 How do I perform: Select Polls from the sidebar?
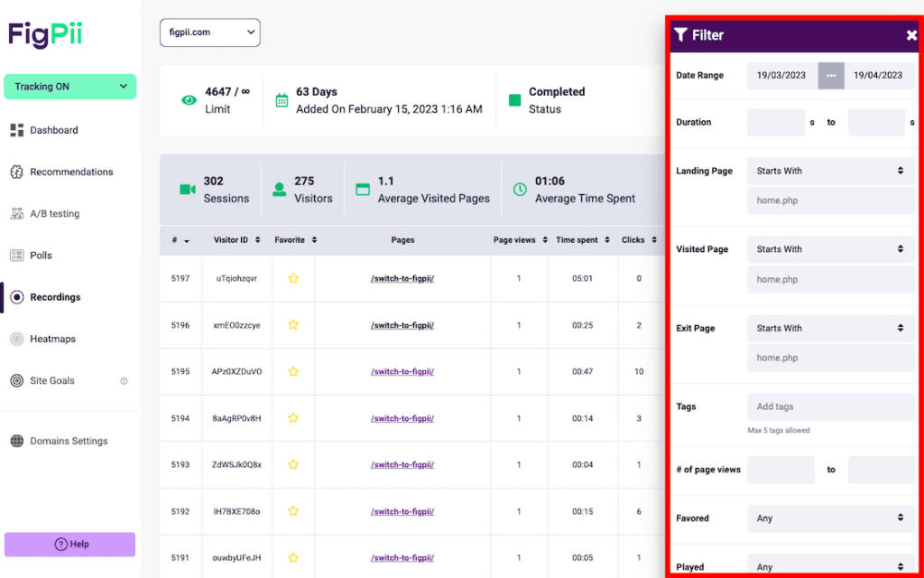coord(41,255)
